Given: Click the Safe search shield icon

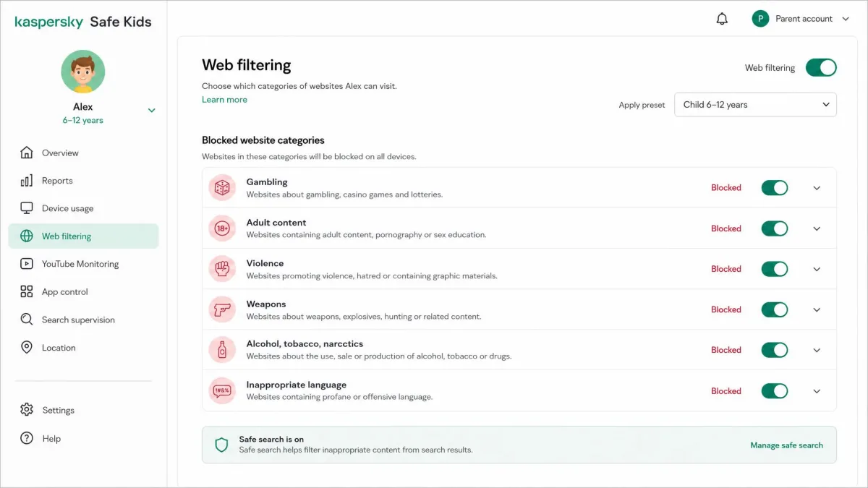Looking at the screenshot, I should coord(222,445).
